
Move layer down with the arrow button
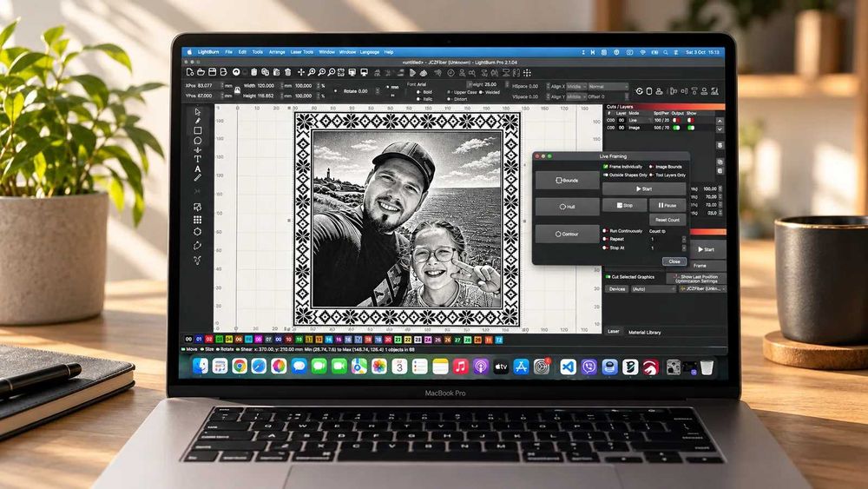point(720,129)
